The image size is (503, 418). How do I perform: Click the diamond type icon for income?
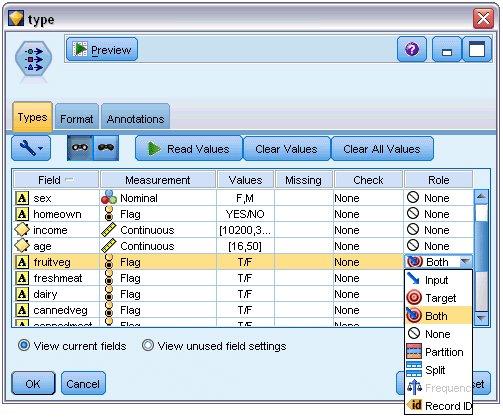[x=22, y=229]
